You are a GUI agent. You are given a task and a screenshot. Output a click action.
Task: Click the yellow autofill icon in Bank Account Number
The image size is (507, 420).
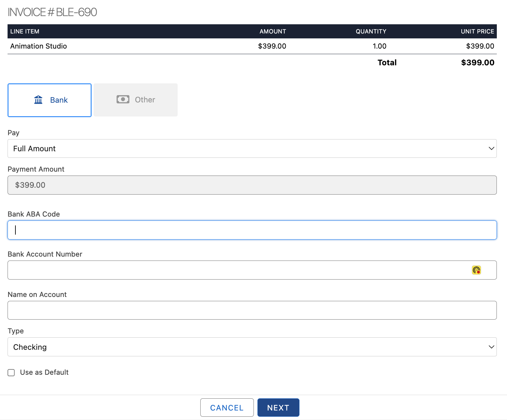pyautogui.click(x=476, y=270)
